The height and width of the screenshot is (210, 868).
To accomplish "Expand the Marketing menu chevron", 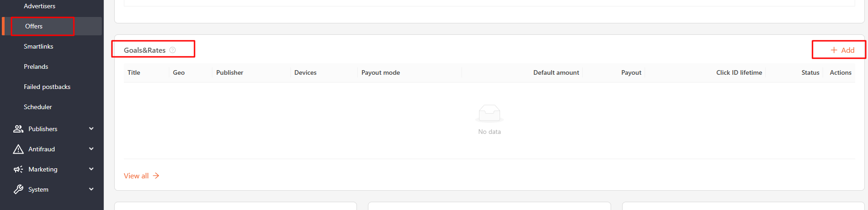I will [x=91, y=169].
